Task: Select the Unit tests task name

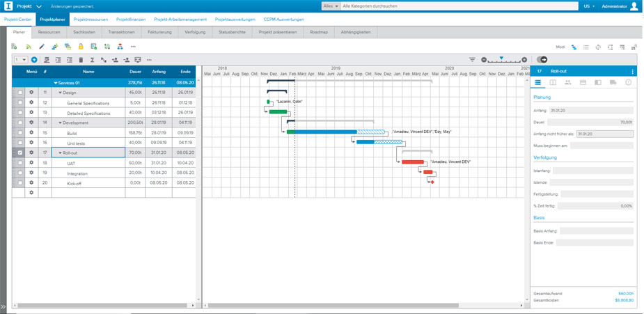Action: coord(76,143)
